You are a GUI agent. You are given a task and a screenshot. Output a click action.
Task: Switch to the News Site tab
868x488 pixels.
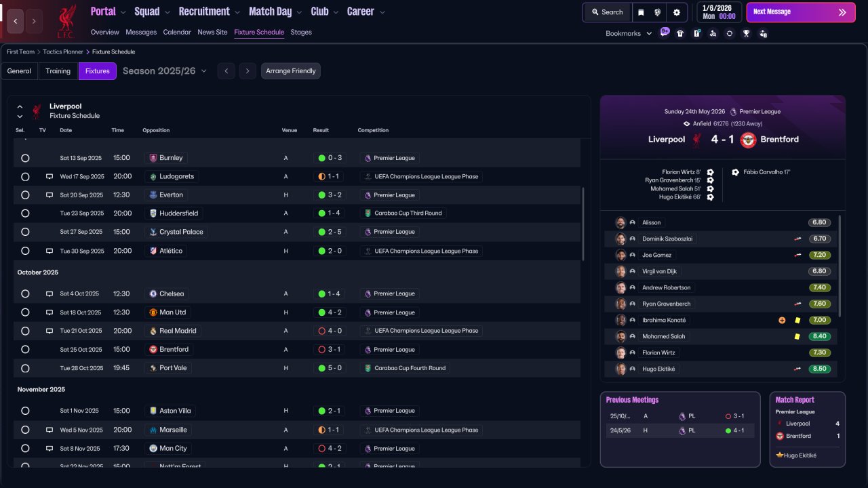tap(212, 33)
